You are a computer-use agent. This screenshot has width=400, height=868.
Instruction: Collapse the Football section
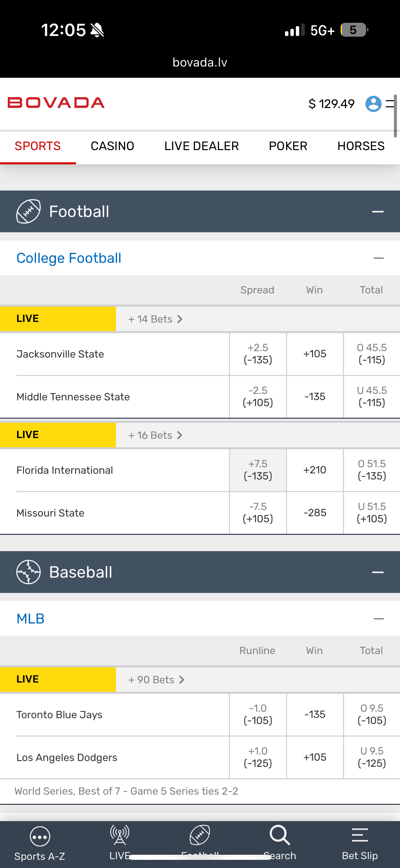[378, 212]
